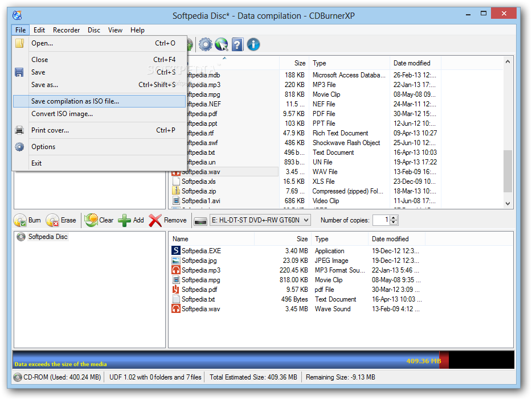Click the Softpedia.jpg image icon
Viewport: 532px width, 400px height.
coord(176,261)
